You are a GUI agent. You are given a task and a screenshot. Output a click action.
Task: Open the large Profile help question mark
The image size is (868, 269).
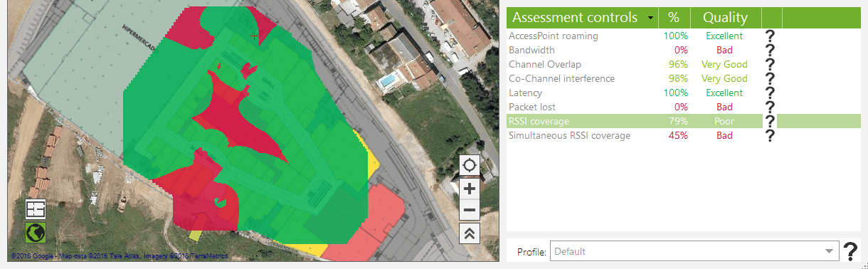coord(850,251)
